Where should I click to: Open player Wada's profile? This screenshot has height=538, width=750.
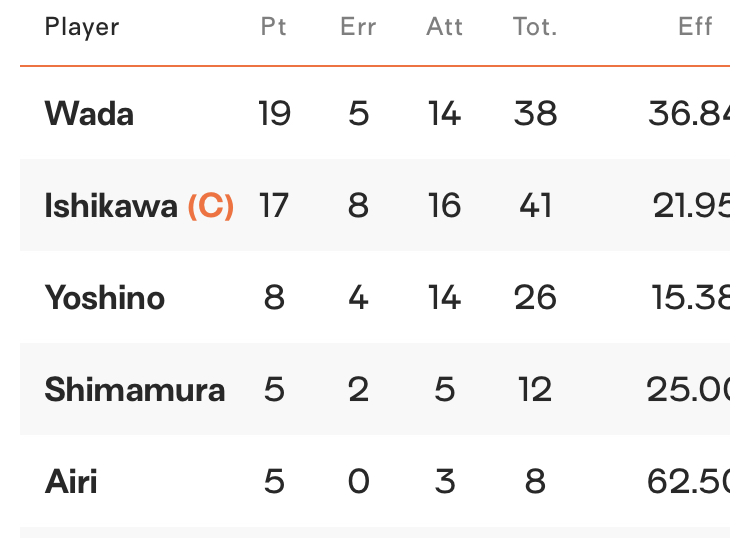[x=89, y=114]
